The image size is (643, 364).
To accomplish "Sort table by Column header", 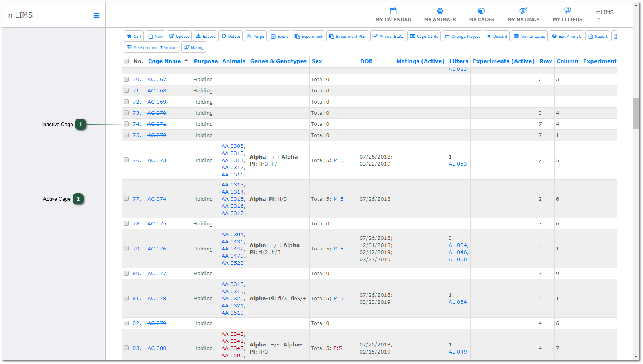I will click(x=567, y=61).
